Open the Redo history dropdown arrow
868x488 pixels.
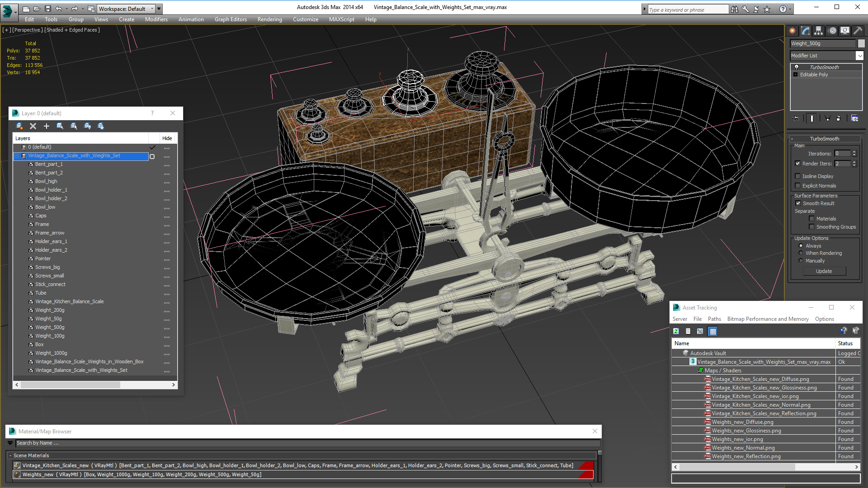coord(82,9)
